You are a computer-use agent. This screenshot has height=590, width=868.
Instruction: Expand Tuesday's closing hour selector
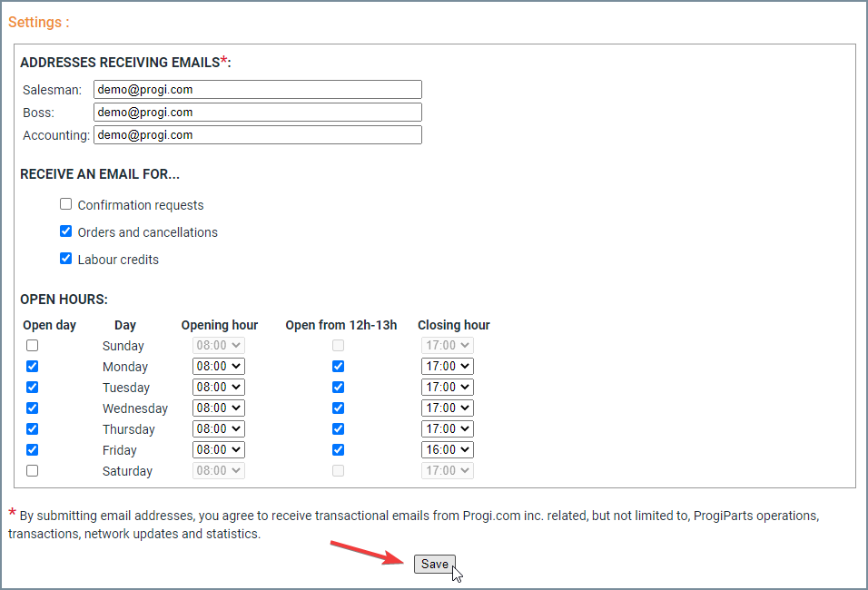click(x=447, y=387)
